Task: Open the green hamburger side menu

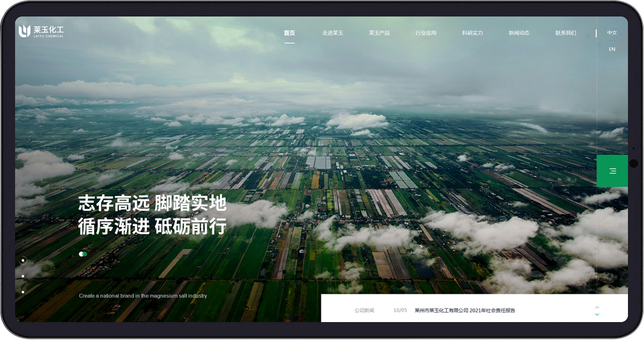Action: [x=612, y=171]
